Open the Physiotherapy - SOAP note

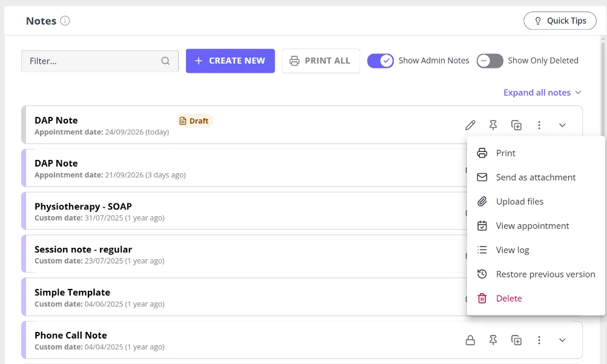pos(83,207)
